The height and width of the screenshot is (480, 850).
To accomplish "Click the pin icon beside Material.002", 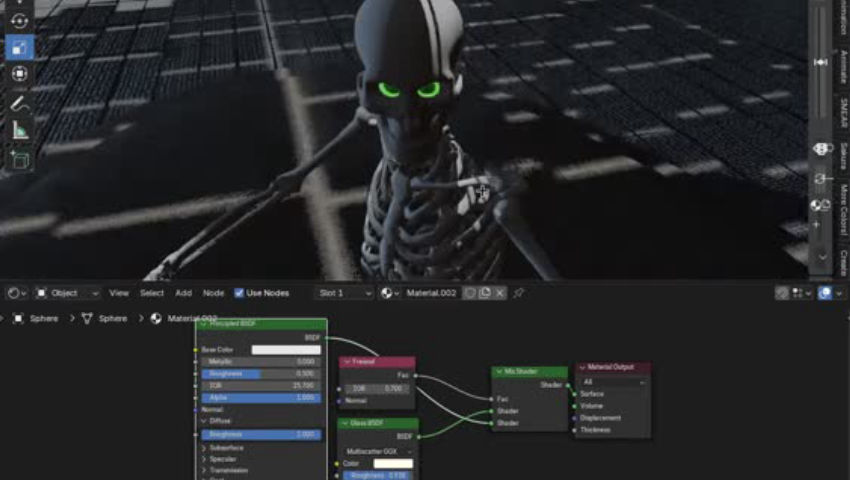I will click(518, 293).
